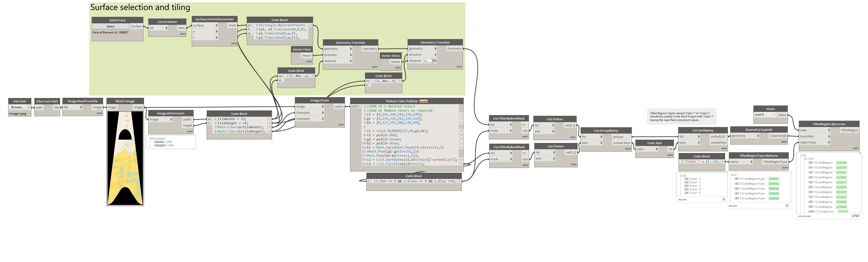Click tileWidth line in Code Block
Viewport: 868px width, 262px height.
pos(232,119)
